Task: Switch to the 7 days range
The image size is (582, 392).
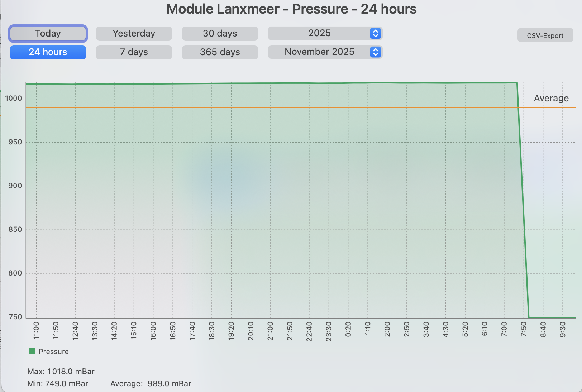Action: tap(134, 52)
